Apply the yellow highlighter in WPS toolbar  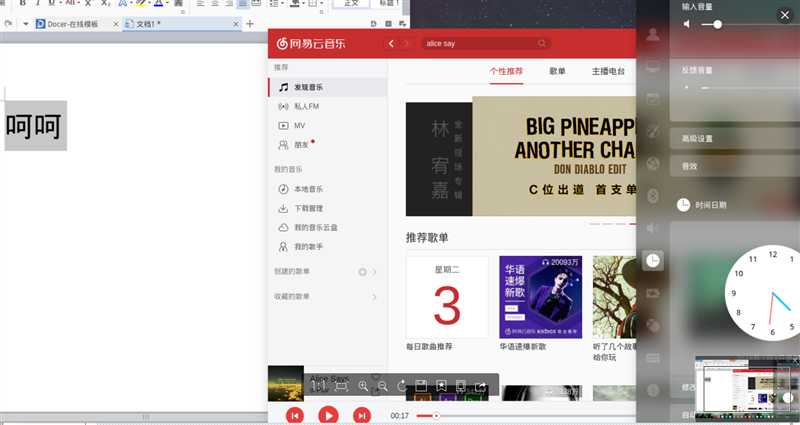tap(140, 3)
